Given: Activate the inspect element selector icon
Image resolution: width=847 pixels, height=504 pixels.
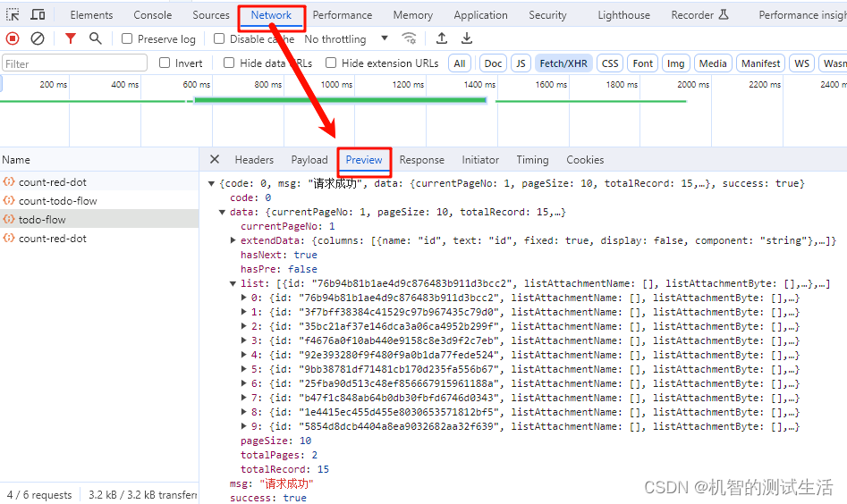Looking at the screenshot, I should (x=13, y=14).
